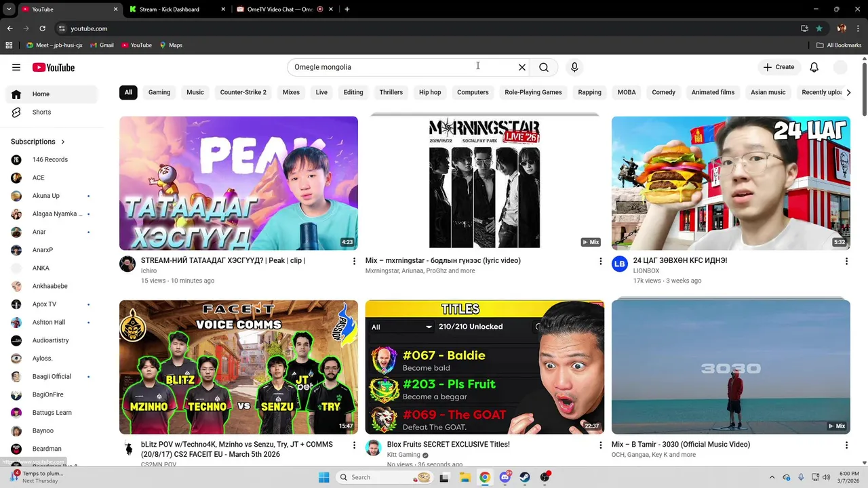The height and width of the screenshot is (488, 868).
Task: Open the Kitt Gaming channel avatar
Action: click(374, 448)
